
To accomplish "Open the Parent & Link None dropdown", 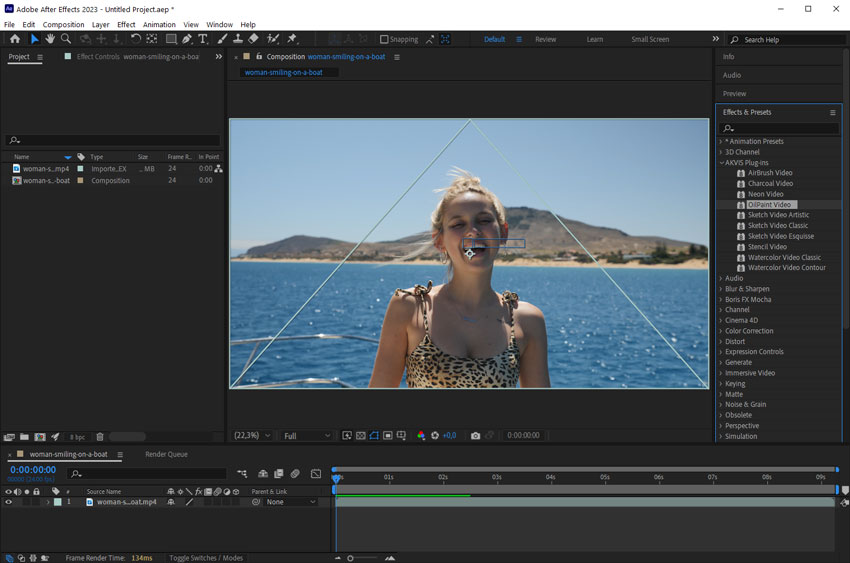I will point(291,502).
